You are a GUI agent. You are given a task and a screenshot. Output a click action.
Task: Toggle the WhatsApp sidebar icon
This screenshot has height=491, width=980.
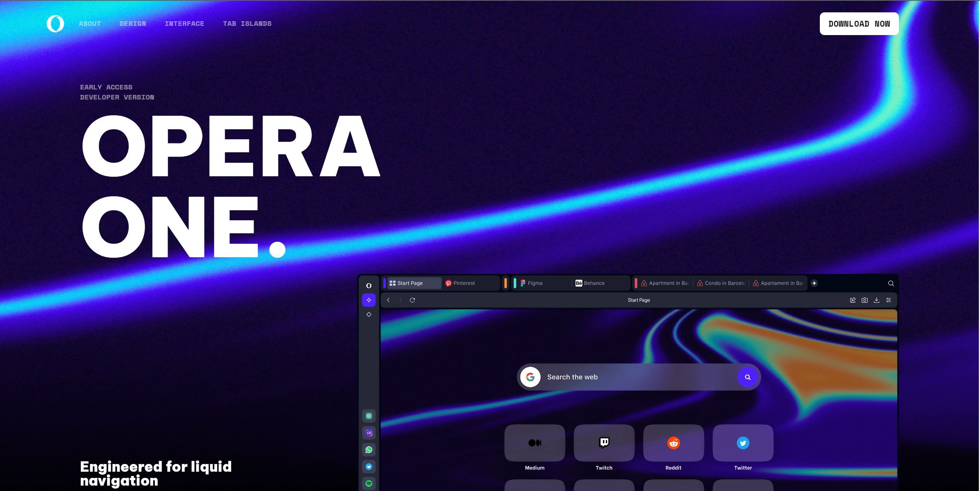369,450
